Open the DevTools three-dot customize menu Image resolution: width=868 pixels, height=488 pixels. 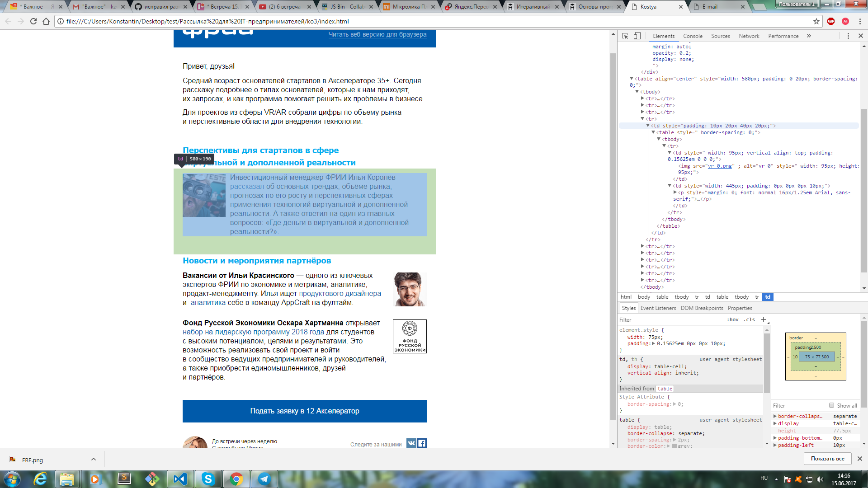(848, 36)
